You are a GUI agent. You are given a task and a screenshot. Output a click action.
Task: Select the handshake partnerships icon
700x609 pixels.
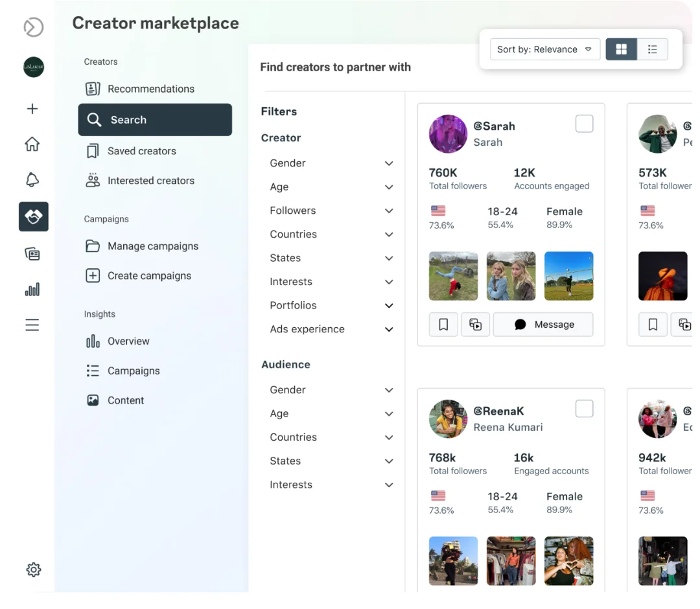pyautogui.click(x=34, y=216)
